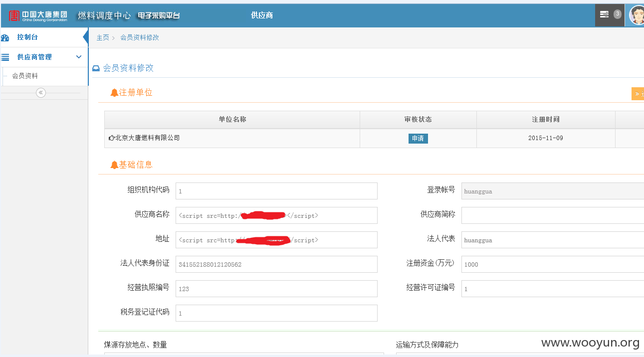Click the dashboard icon beside 控制台
Screen dimensions: 644x357
pyautogui.click(x=5, y=37)
